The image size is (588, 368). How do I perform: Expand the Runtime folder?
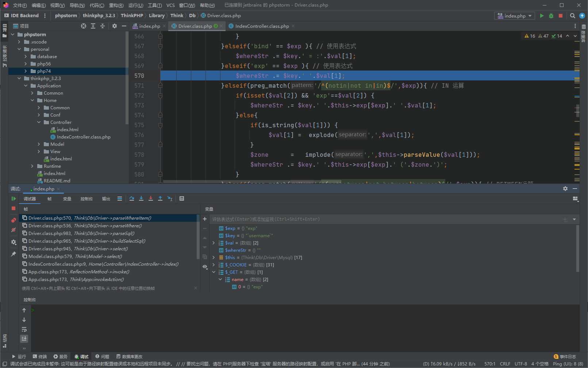click(32, 166)
